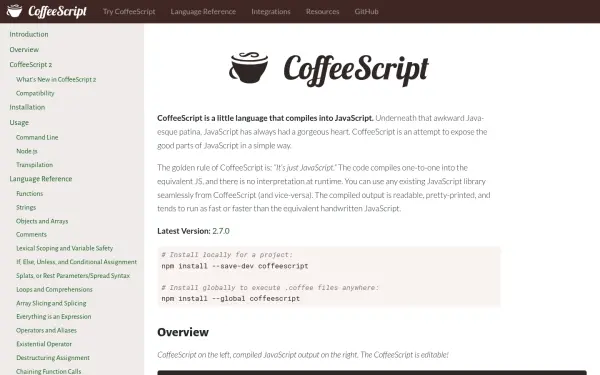Open the Compatibility sidebar link
Image resolution: width=600 pixels, height=375 pixels.
[x=35, y=93]
